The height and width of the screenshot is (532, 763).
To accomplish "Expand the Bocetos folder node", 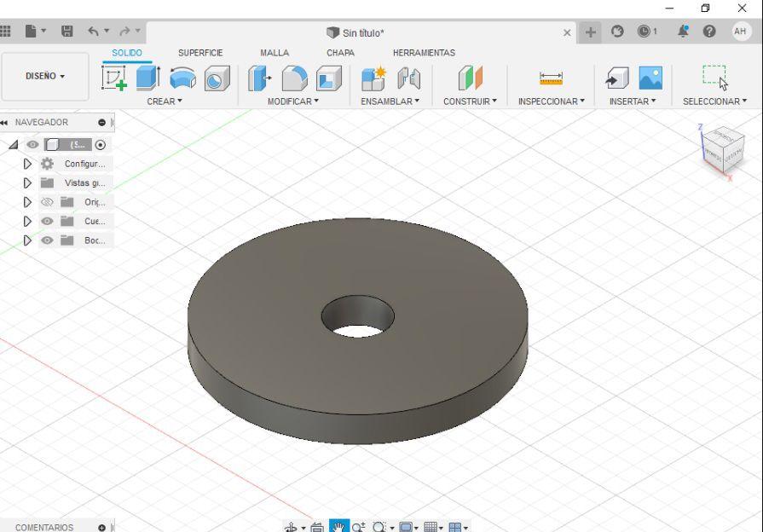I will coord(27,240).
